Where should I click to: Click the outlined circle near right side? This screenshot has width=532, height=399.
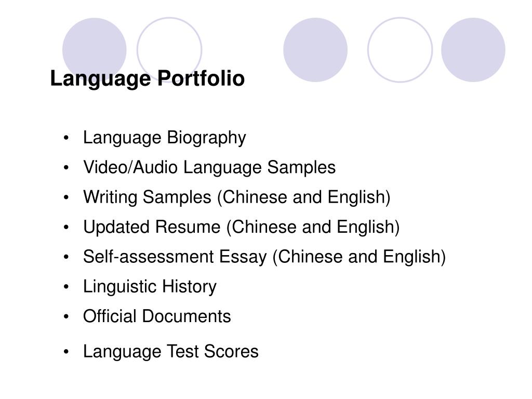[x=400, y=50]
